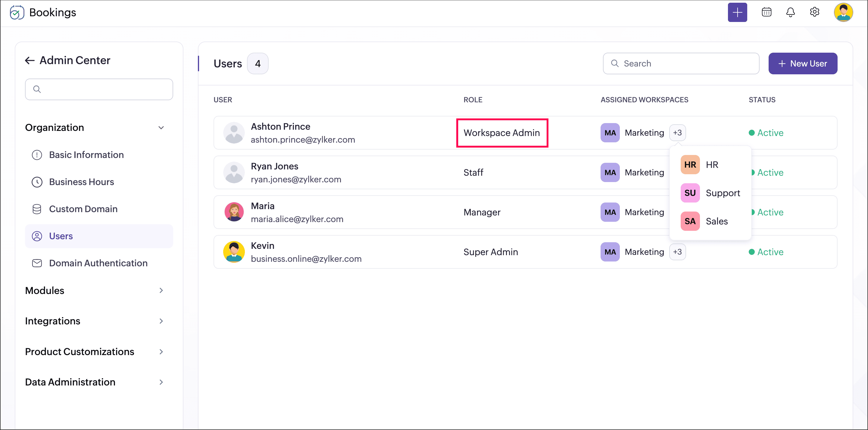The height and width of the screenshot is (430, 868).
Task: Open the calendar icon in header
Action: coord(766,12)
